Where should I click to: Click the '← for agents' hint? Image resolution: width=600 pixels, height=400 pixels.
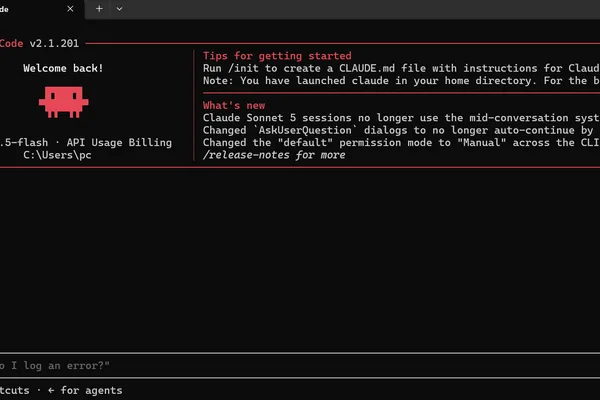click(x=85, y=390)
